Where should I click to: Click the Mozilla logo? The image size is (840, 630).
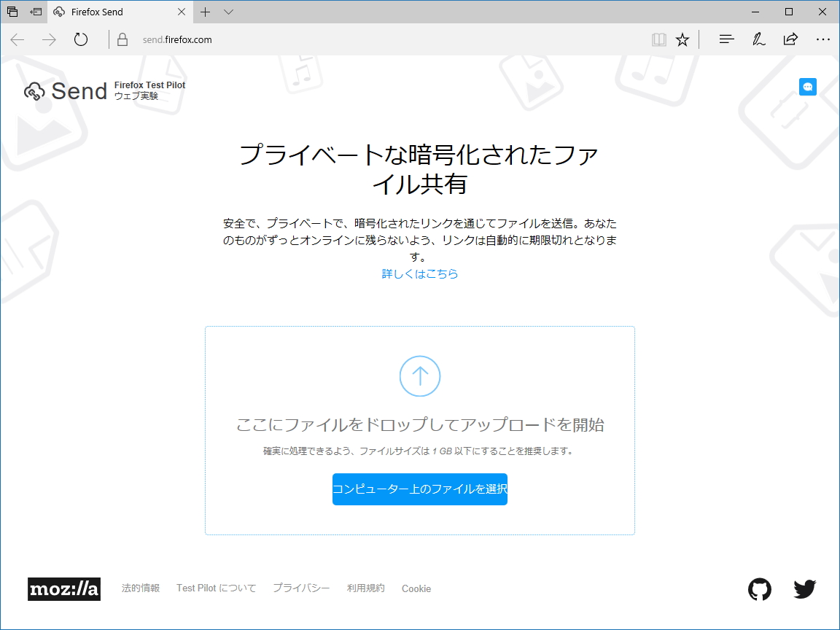point(63,589)
